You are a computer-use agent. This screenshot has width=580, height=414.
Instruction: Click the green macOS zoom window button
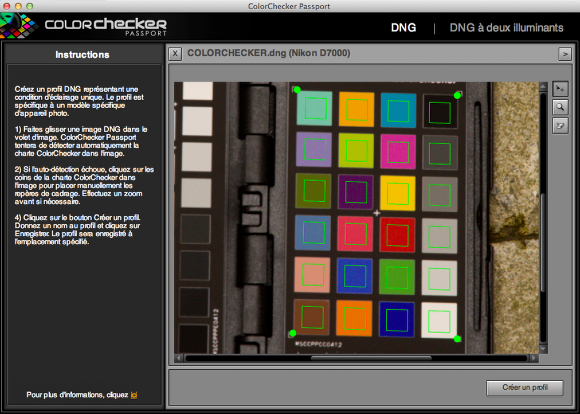[30, 6]
